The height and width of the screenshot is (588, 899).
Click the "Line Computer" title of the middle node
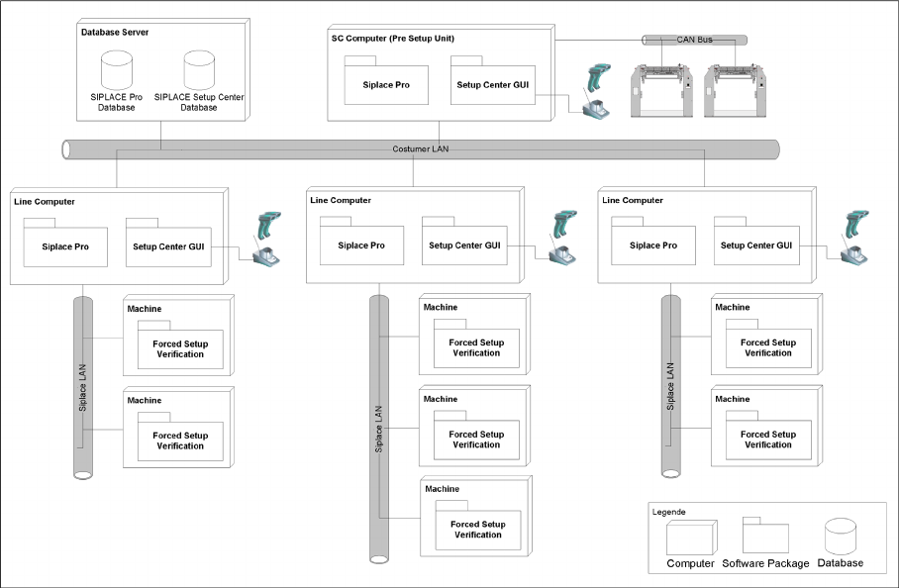point(341,200)
